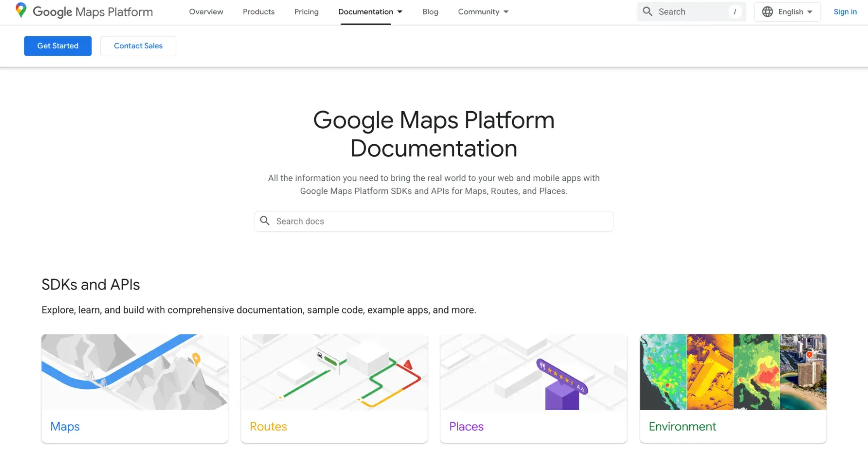This screenshot has height=451, width=868.
Task: Expand the Documentation dropdown menu
Action: coord(370,12)
